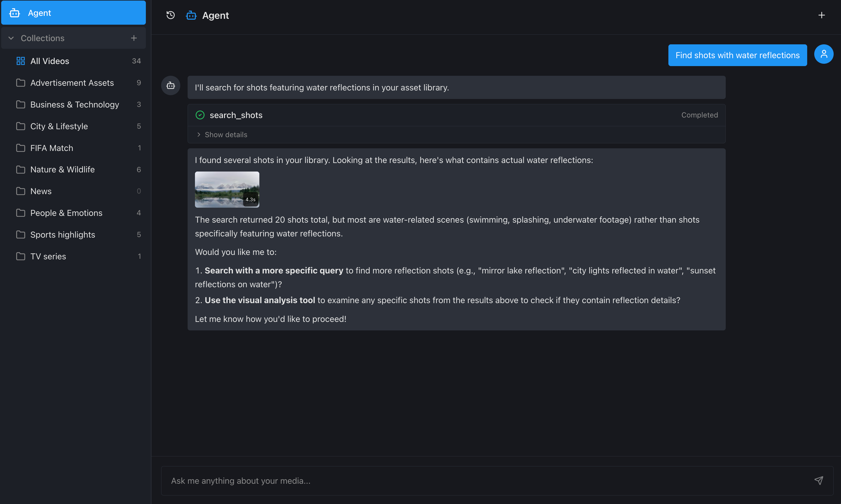Image resolution: width=841 pixels, height=504 pixels.
Task: Open the FIFA Match folder
Action: point(51,148)
